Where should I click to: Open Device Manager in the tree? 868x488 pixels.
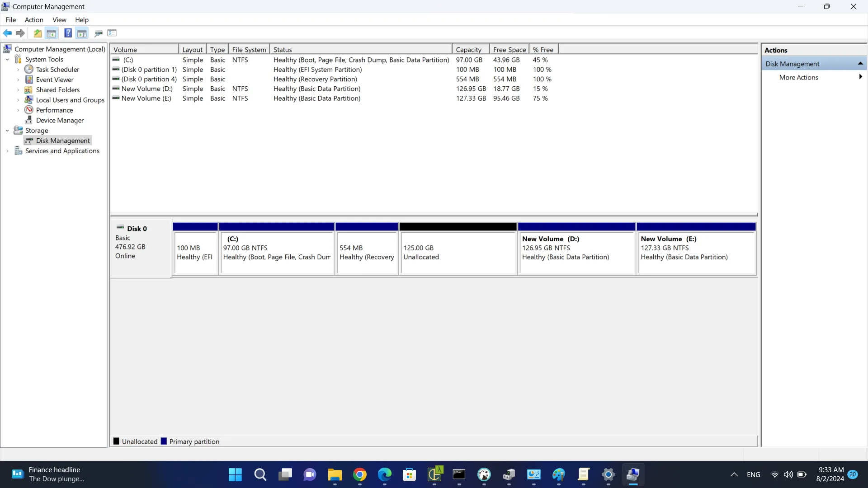(x=60, y=120)
